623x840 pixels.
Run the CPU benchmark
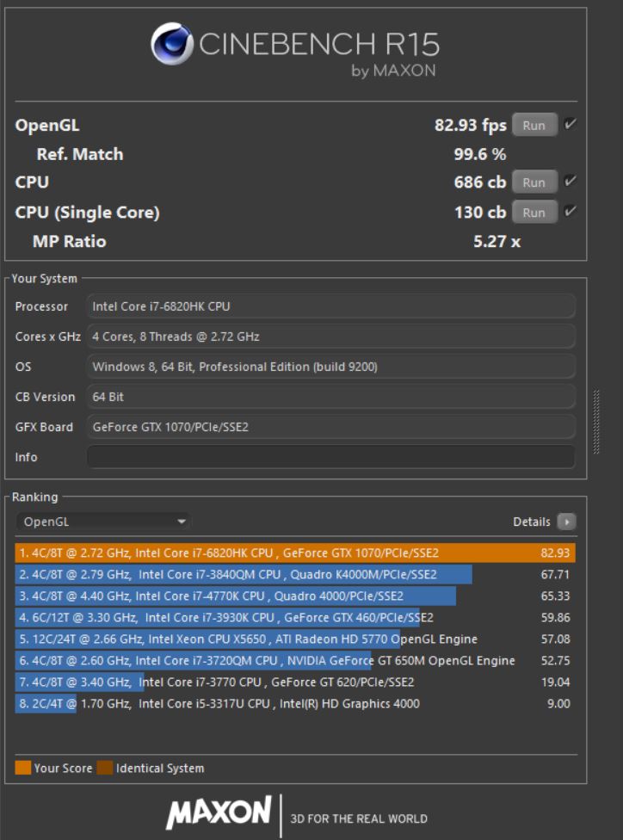point(534,182)
